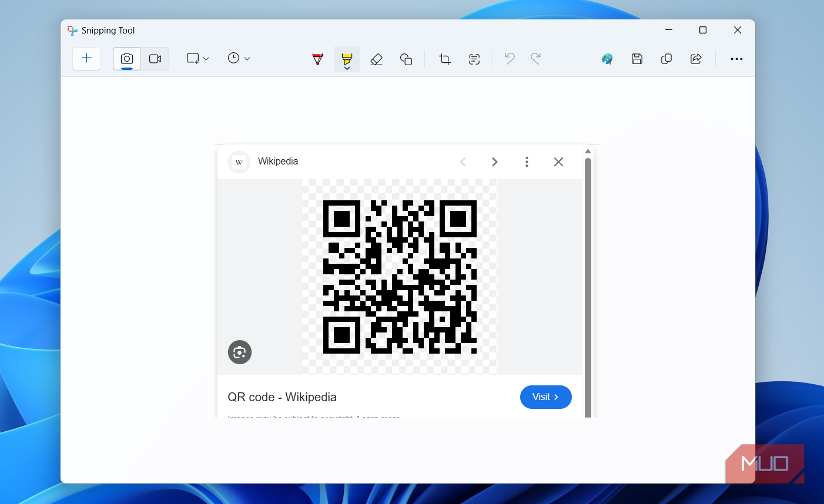Close the image preview panel X
Screen dimensions: 824x504
[558, 162]
